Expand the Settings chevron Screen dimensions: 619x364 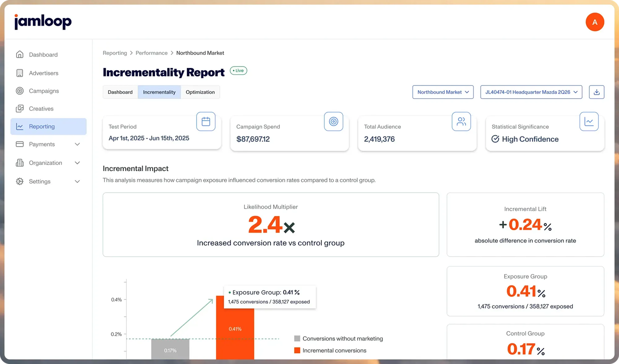click(77, 181)
